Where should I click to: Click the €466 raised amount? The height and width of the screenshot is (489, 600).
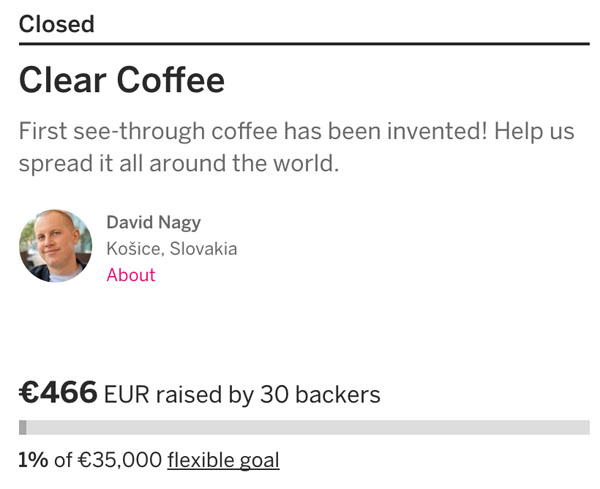point(58,393)
